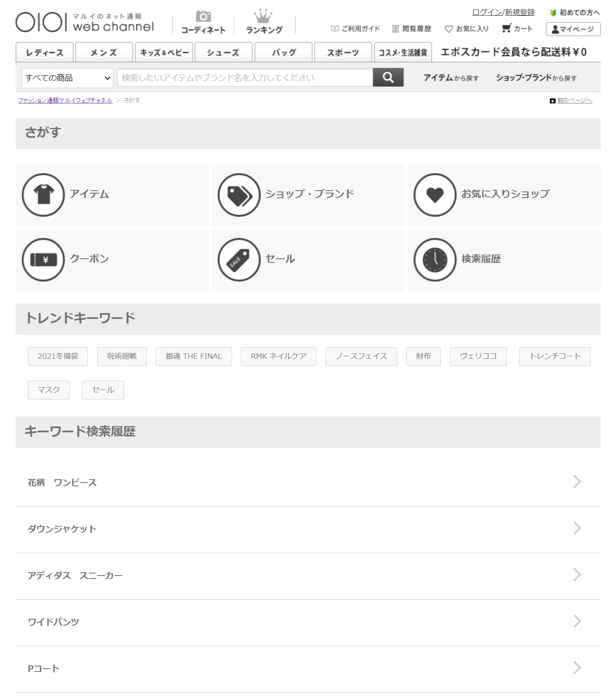Click the magnifier search button
Screen dimensions: 616x696
click(x=388, y=78)
